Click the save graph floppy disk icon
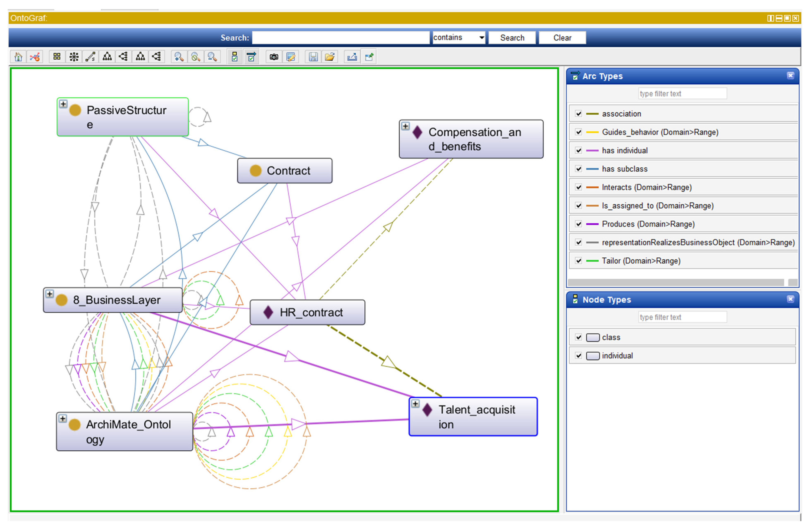The image size is (812, 531). tap(313, 57)
